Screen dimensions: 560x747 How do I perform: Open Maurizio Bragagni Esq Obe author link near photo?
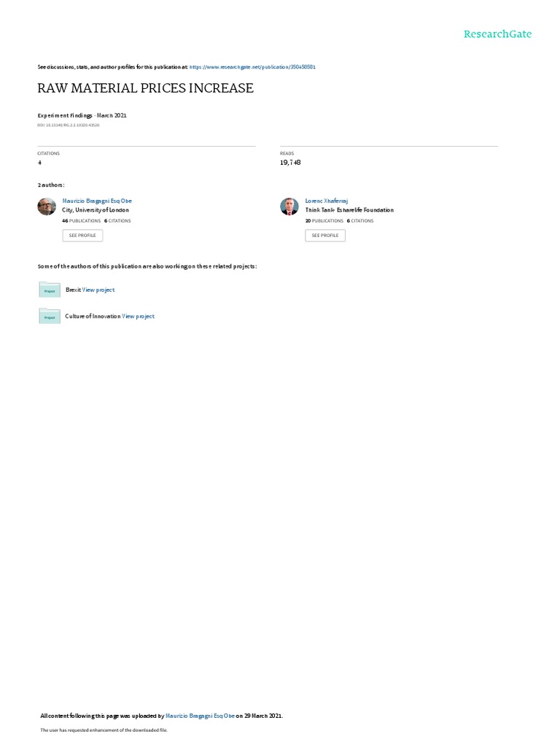(x=97, y=201)
